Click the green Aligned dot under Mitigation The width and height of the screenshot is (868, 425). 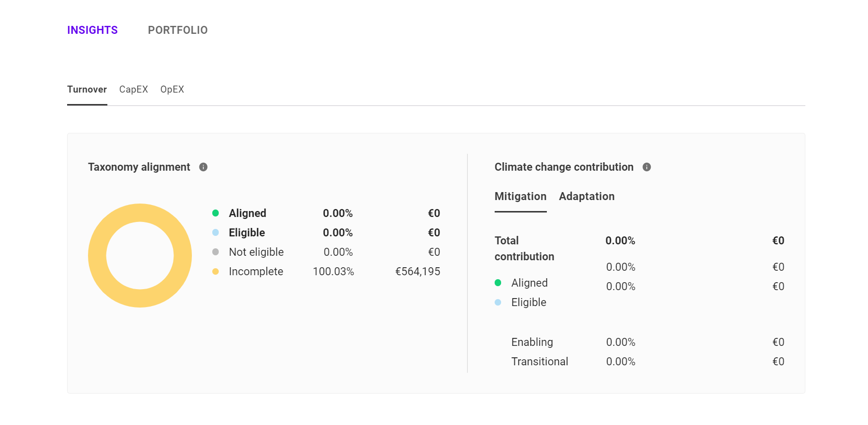pyautogui.click(x=498, y=283)
